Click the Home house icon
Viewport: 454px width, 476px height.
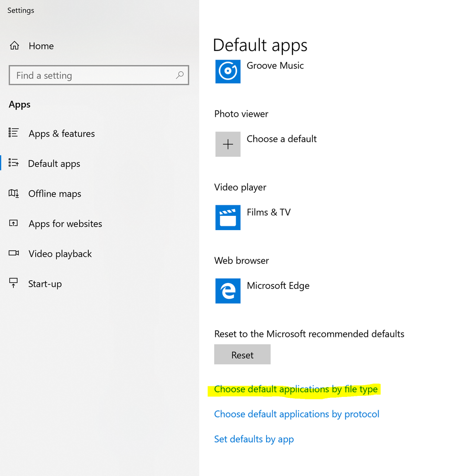[x=14, y=46]
